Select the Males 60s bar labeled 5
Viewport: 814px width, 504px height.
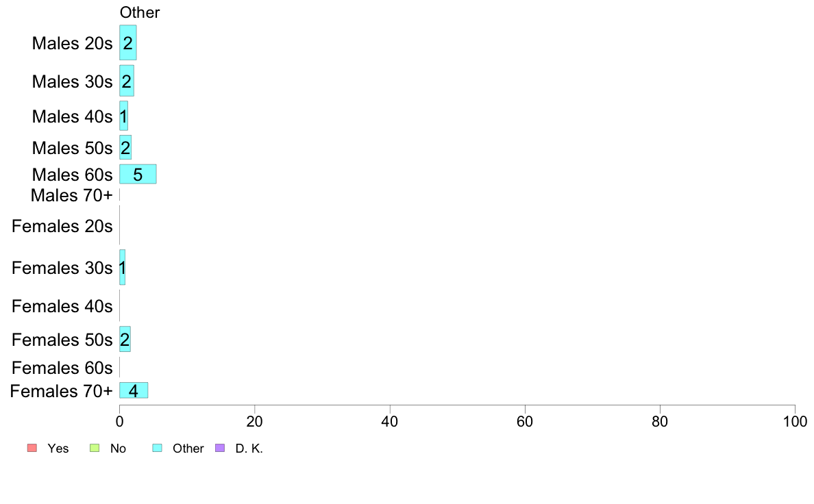coord(138,174)
